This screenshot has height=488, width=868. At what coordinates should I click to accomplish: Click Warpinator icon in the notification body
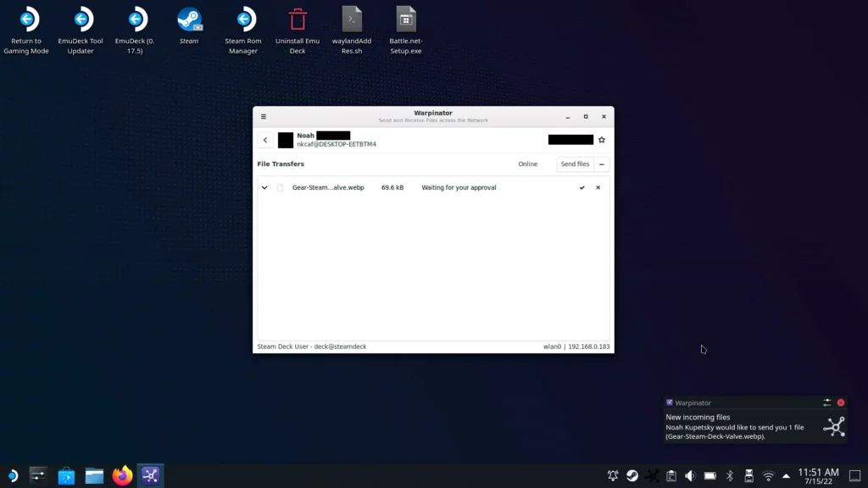pos(834,427)
